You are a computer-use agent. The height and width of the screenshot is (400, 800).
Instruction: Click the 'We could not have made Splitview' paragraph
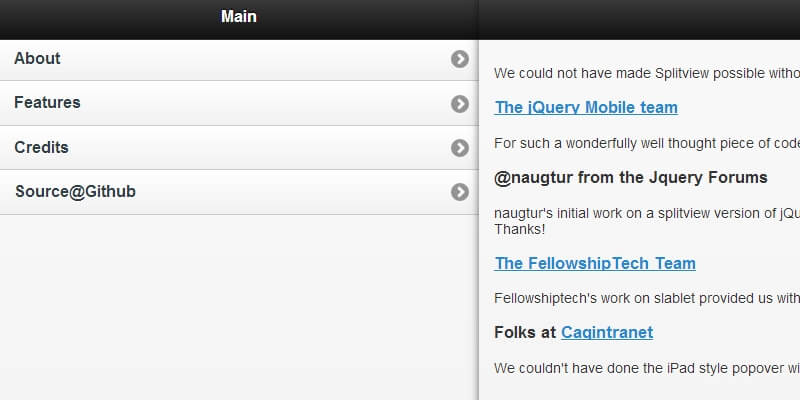point(647,73)
